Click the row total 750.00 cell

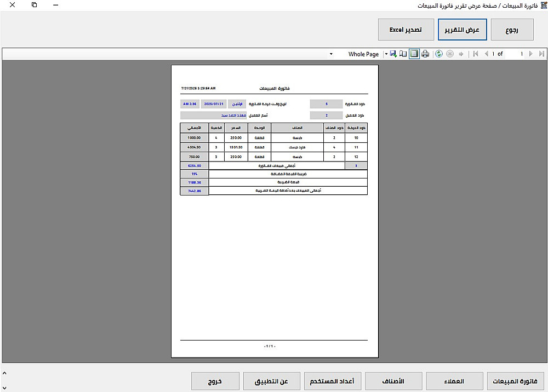tap(195, 157)
